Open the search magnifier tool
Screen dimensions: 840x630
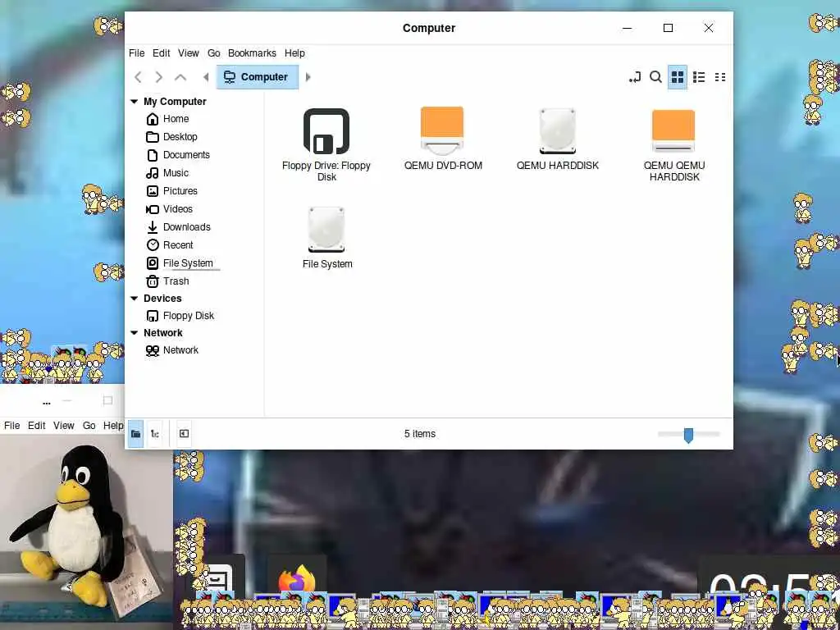click(655, 77)
